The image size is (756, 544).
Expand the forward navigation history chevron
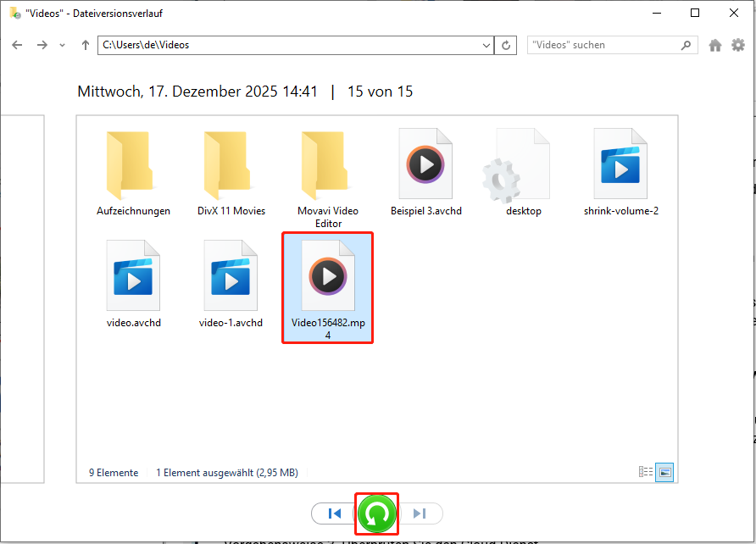pyautogui.click(x=61, y=44)
